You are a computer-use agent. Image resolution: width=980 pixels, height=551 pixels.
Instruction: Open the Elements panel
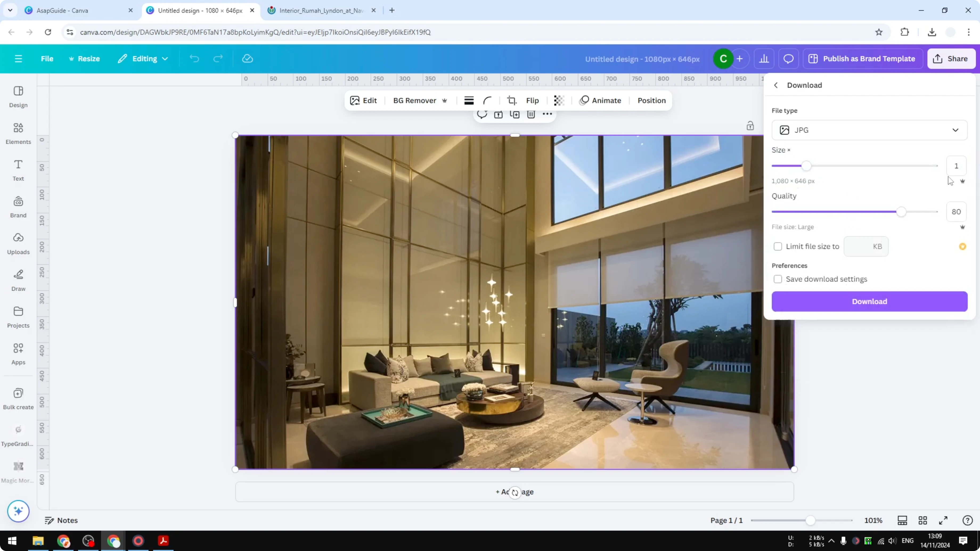pyautogui.click(x=18, y=133)
